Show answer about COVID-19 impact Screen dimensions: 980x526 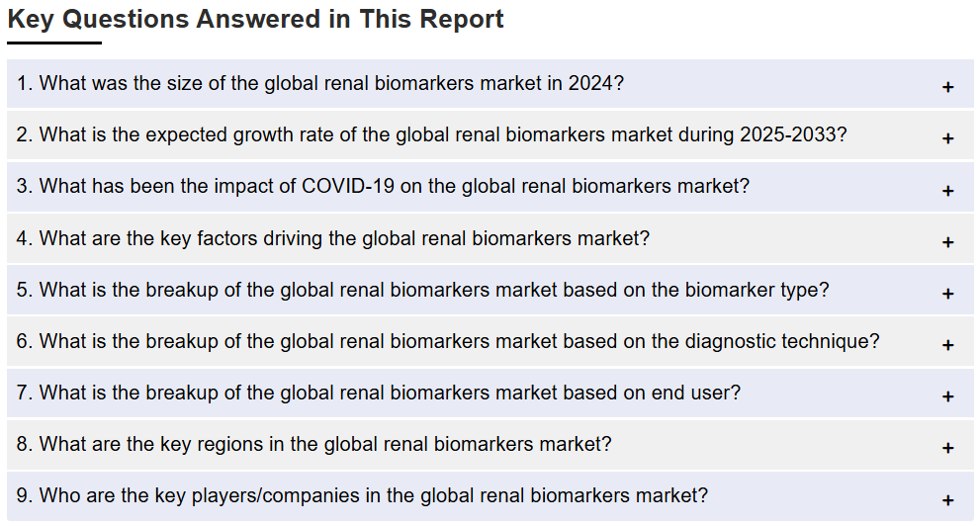tap(490, 187)
